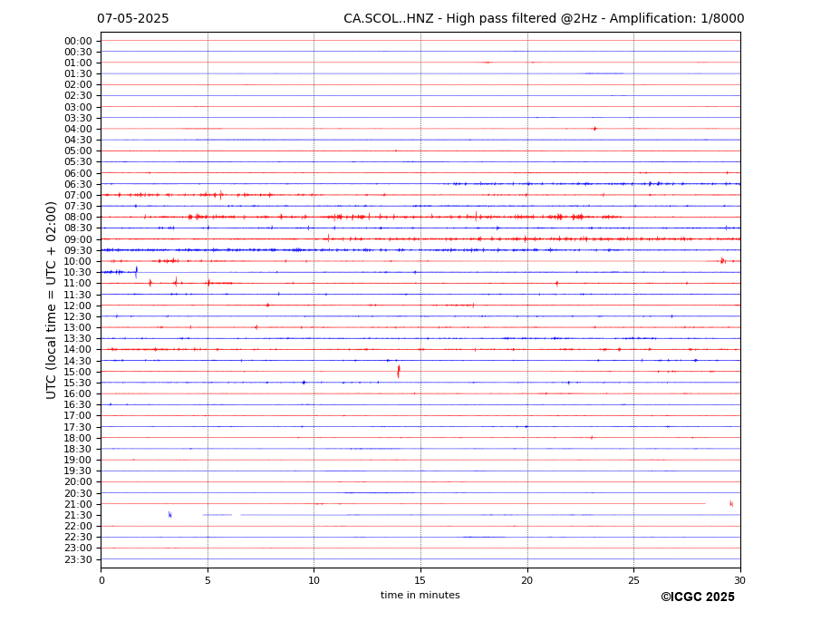Select the 08:00 time label
Screen dimensions: 840x631
pos(78,217)
